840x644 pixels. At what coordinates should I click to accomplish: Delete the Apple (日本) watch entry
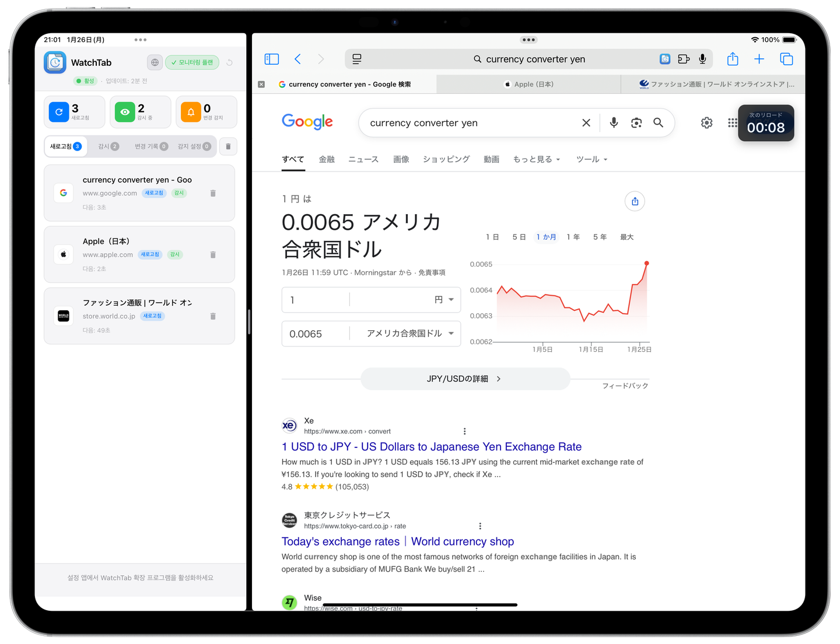[x=213, y=254]
